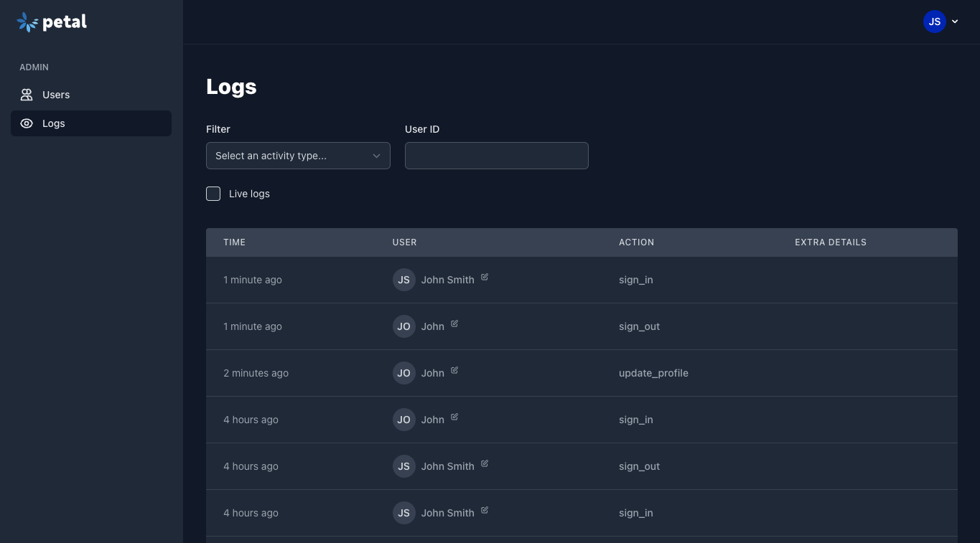This screenshot has height=543, width=980.
Task: Click the JS avatar in the top navigation bar
Action: click(935, 22)
